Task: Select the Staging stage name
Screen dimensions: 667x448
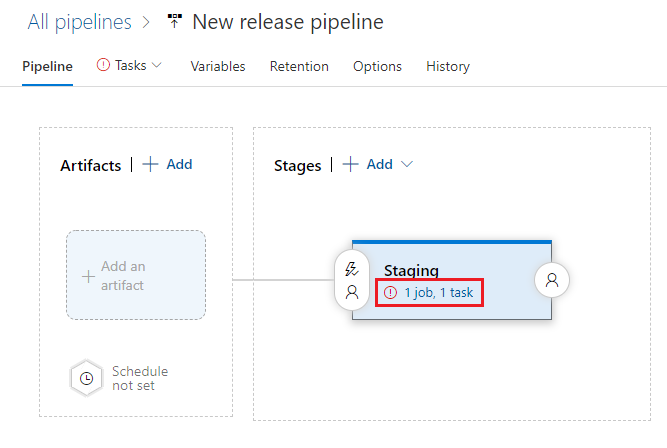Action: 411,270
